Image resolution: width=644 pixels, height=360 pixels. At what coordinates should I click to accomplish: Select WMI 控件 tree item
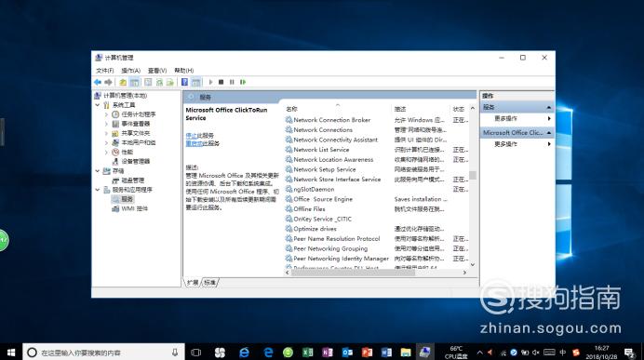coord(134,208)
